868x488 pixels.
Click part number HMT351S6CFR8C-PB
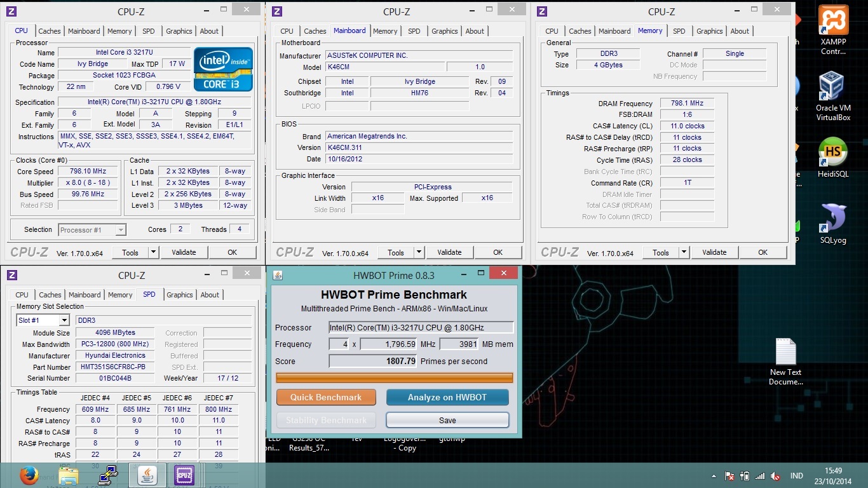click(115, 367)
